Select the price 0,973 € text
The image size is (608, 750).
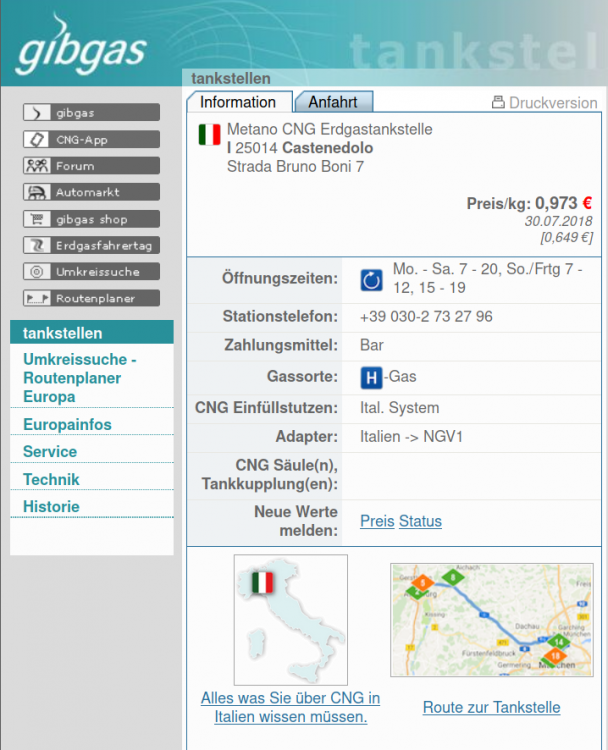pos(564,203)
